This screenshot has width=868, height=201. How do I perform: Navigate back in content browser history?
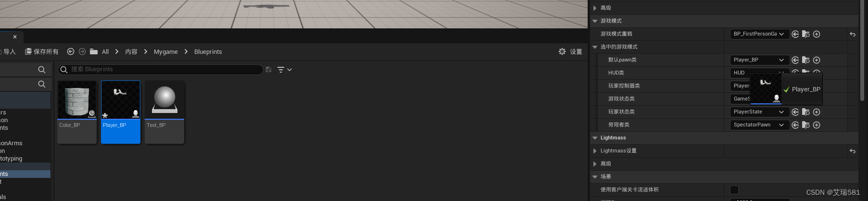(x=71, y=51)
